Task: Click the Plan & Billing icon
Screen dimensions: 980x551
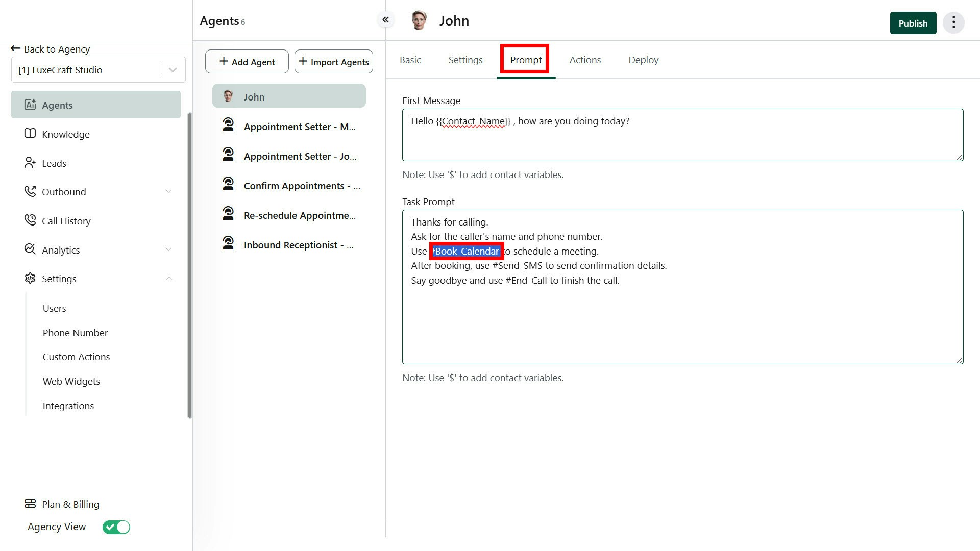Action: point(30,504)
